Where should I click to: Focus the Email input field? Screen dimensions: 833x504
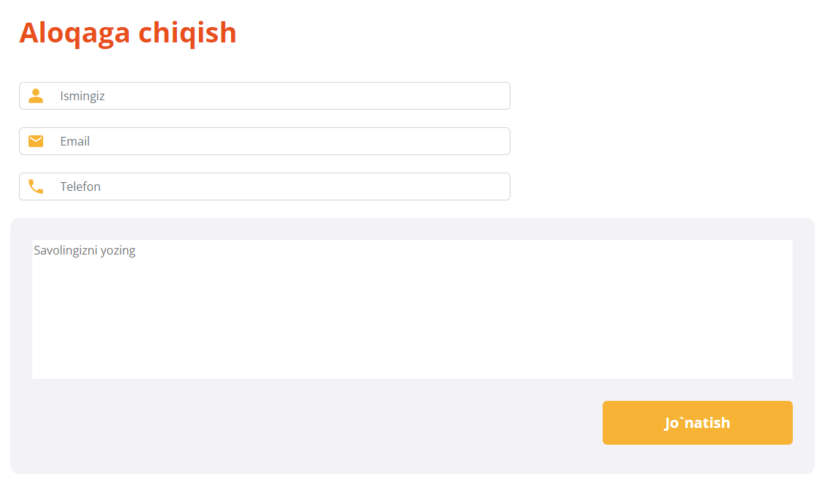click(x=278, y=141)
